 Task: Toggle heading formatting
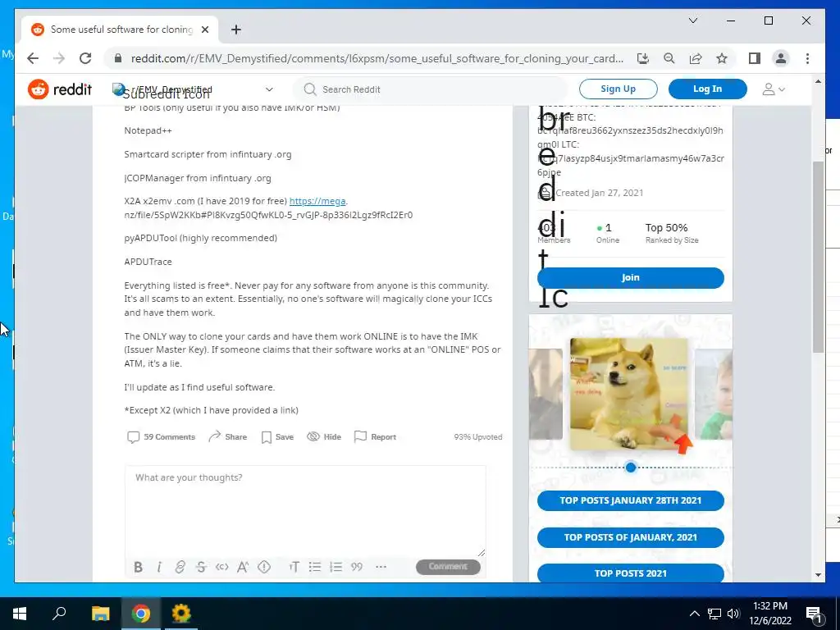click(294, 567)
